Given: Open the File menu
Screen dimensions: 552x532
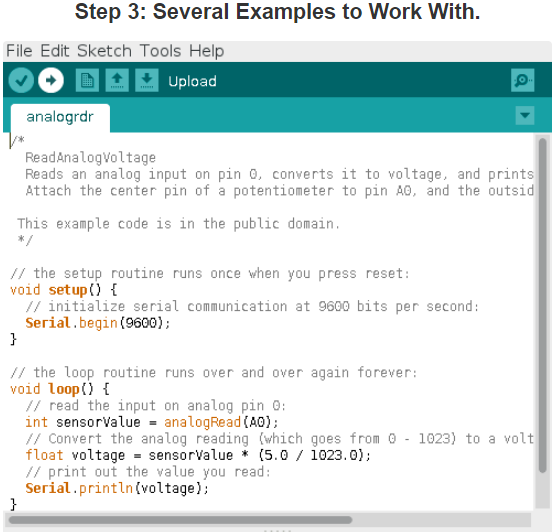Looking at the screenshot, I should (19, 51).
